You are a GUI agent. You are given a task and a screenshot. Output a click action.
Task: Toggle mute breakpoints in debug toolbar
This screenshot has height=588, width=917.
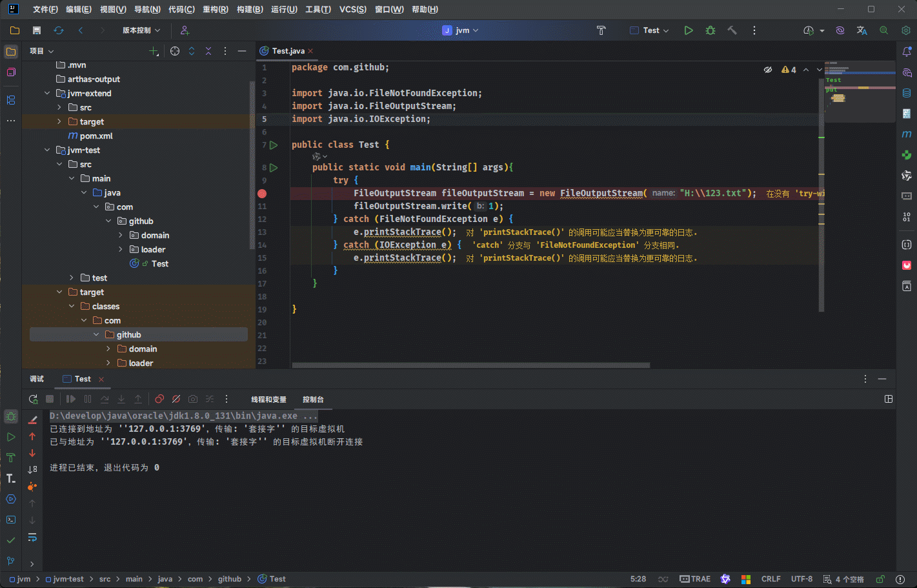176,400
